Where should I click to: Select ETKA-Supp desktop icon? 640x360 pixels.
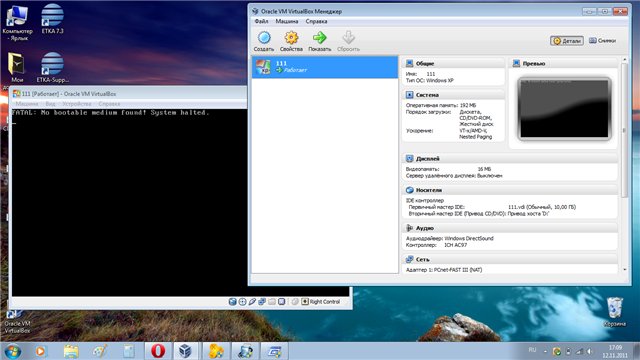point(52,67)
